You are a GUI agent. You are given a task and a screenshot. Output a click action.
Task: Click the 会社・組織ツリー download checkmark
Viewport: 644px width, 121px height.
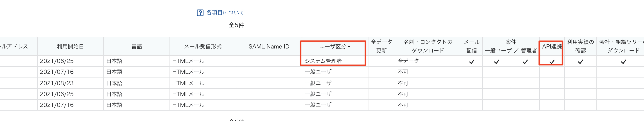click(x=623, y=61)
